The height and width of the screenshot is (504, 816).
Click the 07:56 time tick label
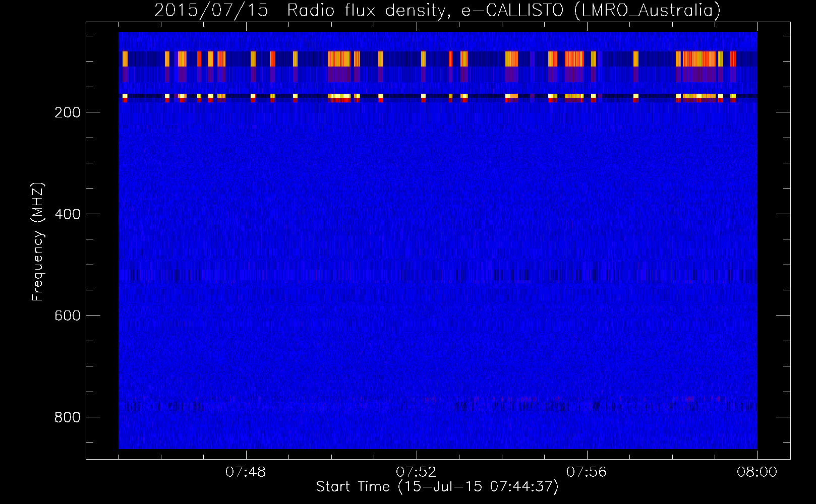pos(587,472)
